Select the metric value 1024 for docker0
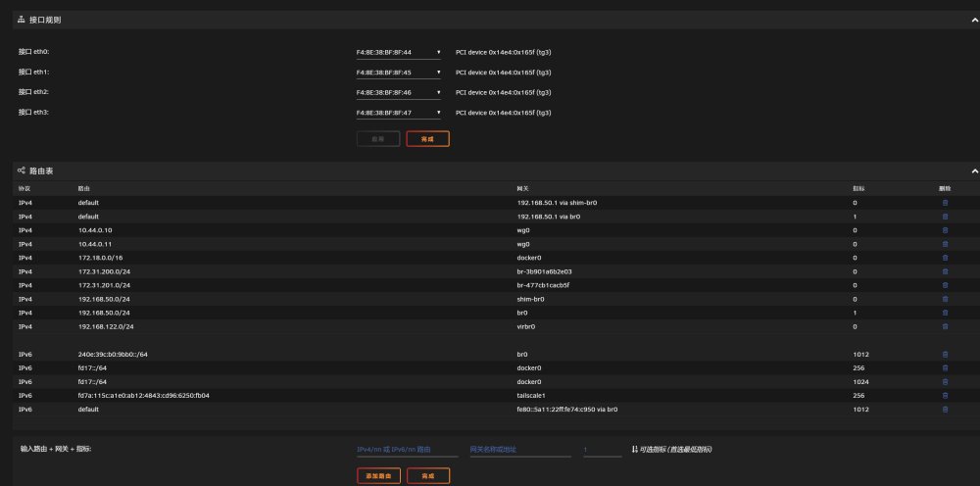This screenshot has height=486, width=980. 860,382
